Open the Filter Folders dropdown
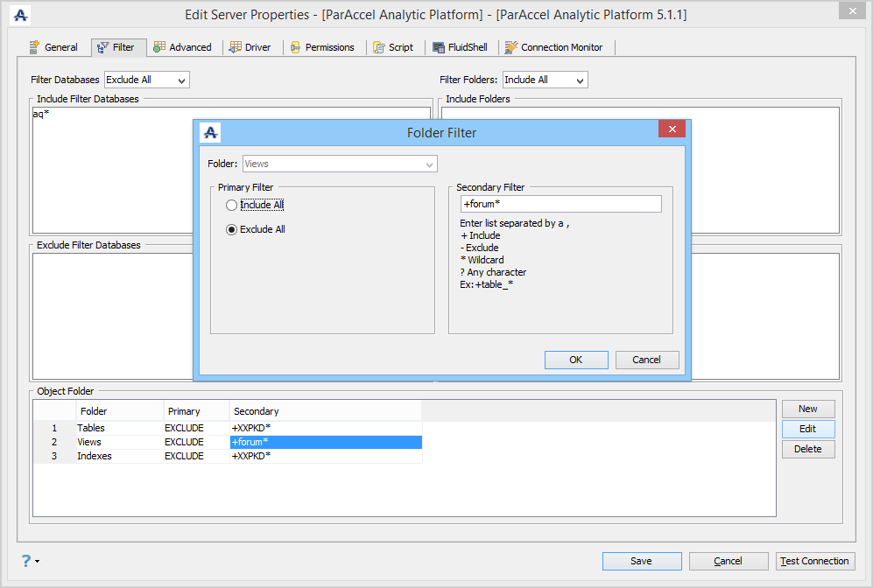Screen dimensions: 873x588 (545, 80)
